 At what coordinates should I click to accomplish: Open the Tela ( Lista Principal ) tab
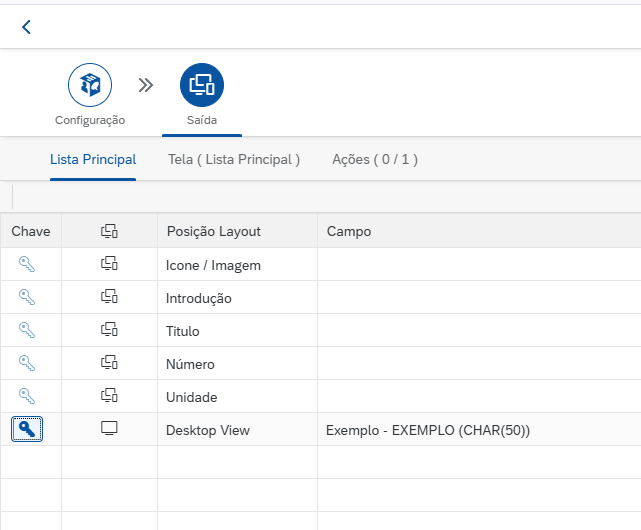tap(234, 159)
